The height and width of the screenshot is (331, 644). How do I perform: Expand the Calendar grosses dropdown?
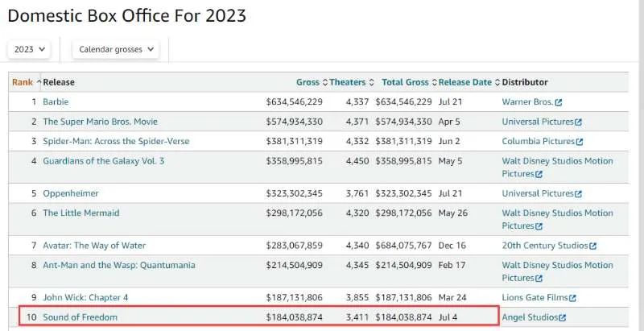point(116,49)
